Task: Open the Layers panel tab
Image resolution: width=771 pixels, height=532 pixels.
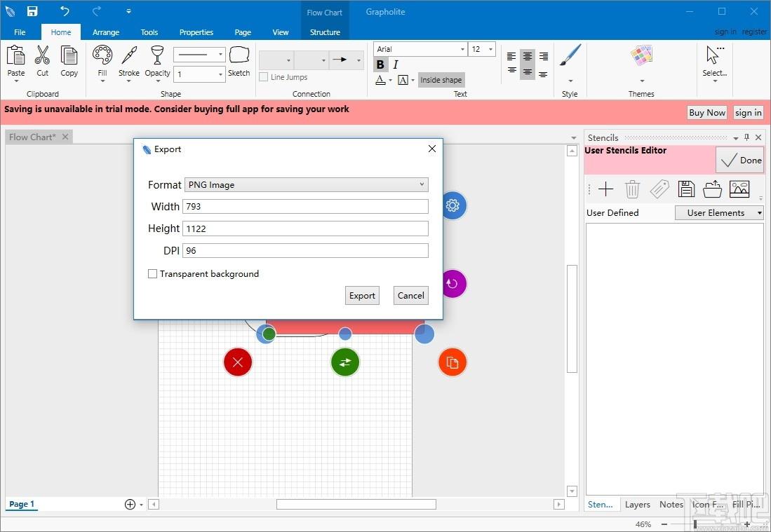Action: coord(637,505)
